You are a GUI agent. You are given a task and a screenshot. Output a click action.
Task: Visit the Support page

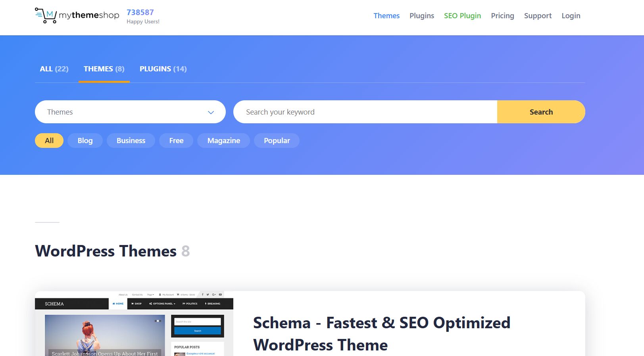pos(538,16)
